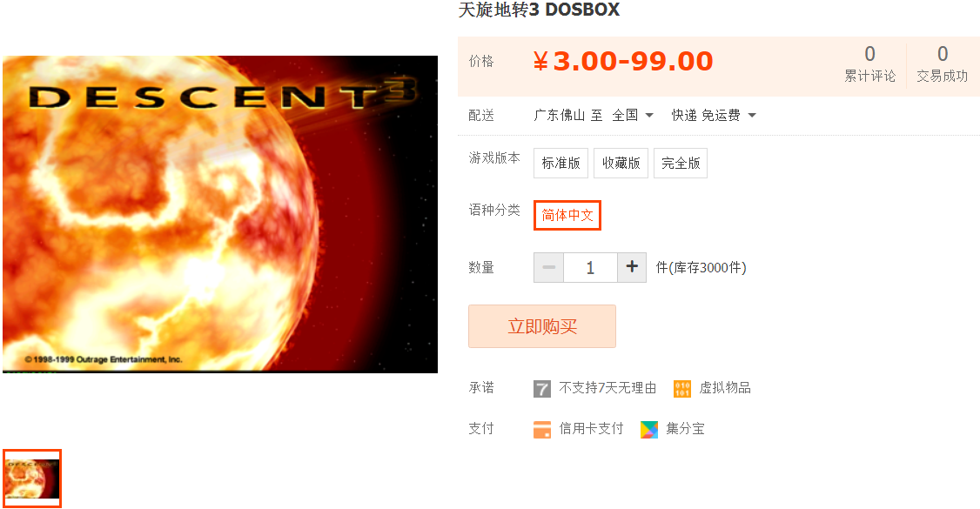Increase quantity with the plus button

[632, 267]
